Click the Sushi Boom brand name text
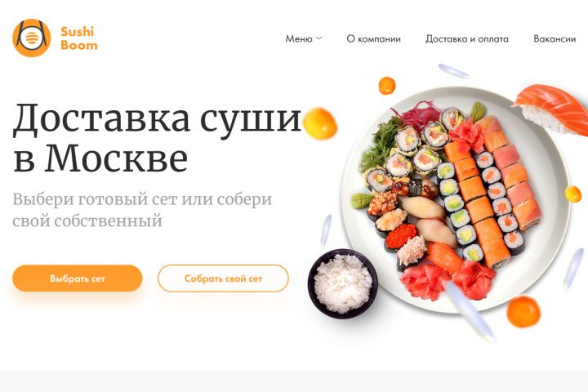588x392 pixels. coord(78,38)
